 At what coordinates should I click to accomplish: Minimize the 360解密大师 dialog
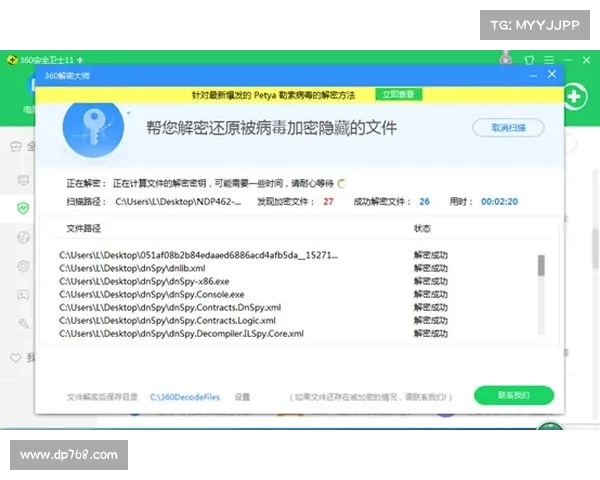coord(533,76)
